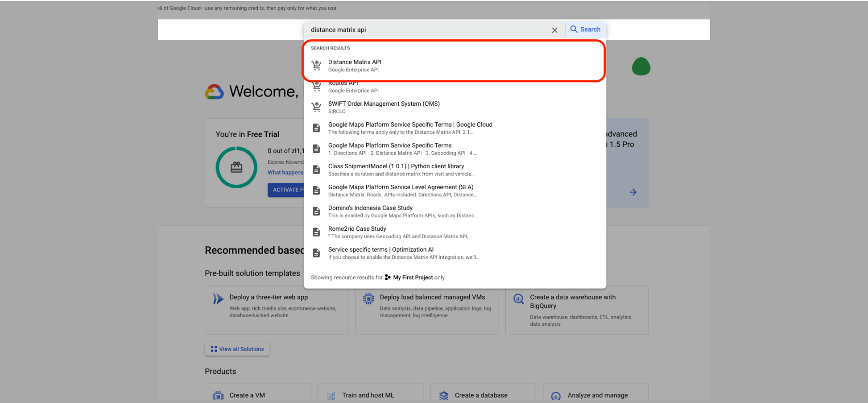Open Google Maps Platform Service Specific Terms | Google Cloud

click(455, 128)
